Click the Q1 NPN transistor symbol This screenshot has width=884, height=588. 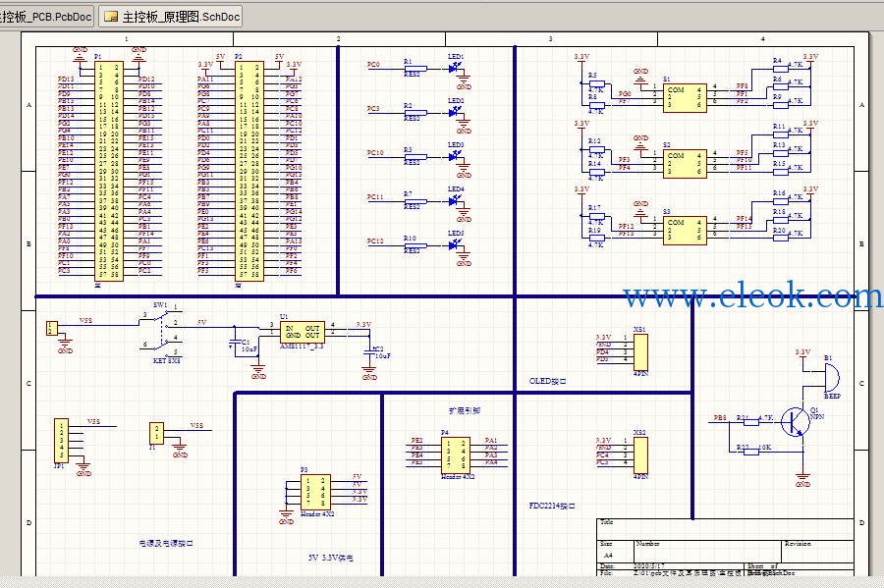click(x=796, y=422)
